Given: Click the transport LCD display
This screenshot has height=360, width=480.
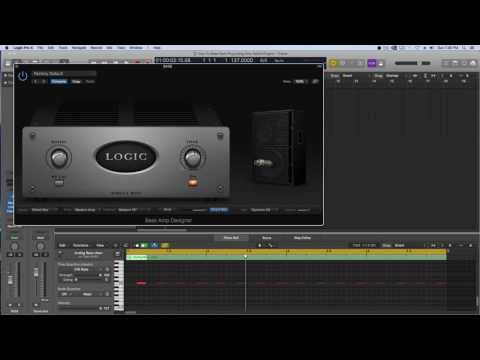Looking at the screenshot, I should pyautogui.click(x=239, y=60).
